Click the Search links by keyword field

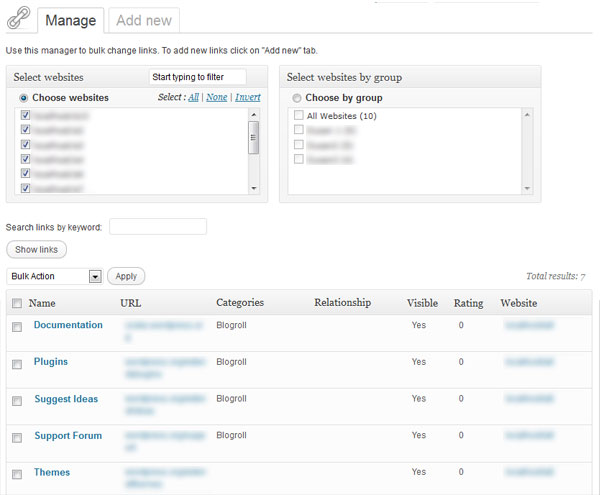click(157, 227)
